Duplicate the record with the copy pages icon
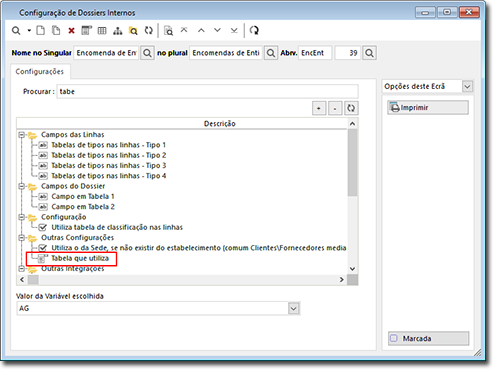The height and width of the screenshot is (373, 496). 56,31
